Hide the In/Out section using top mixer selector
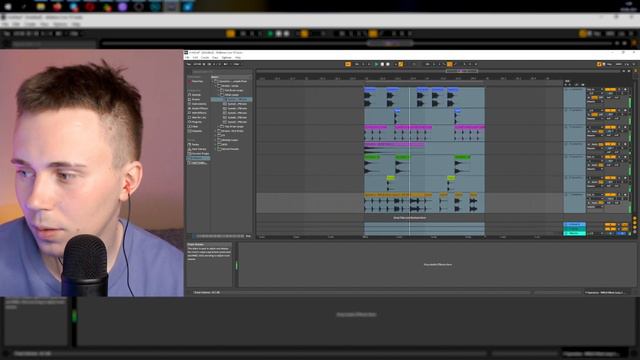Image resolution: width=640 pixels, height=360 pixels. pos(635,218)
